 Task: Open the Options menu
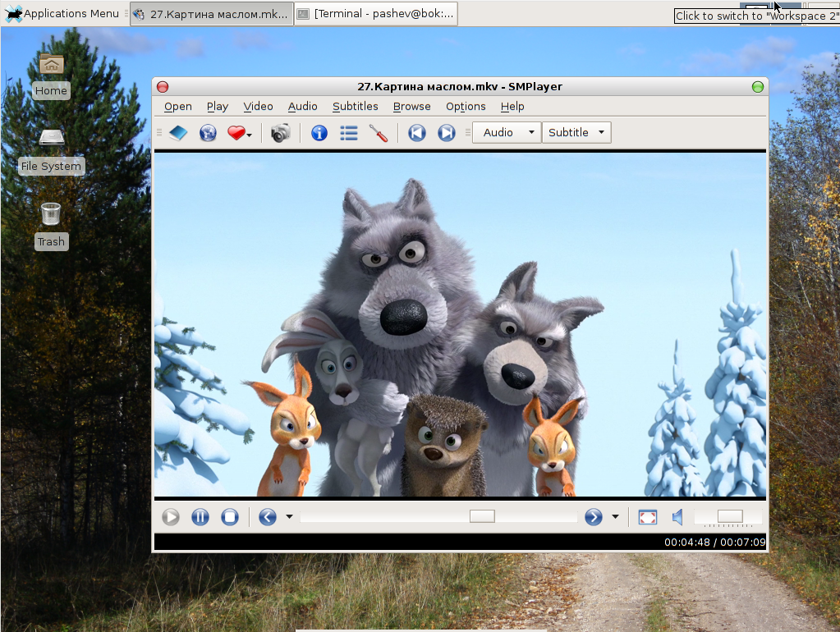coord(466,106)
